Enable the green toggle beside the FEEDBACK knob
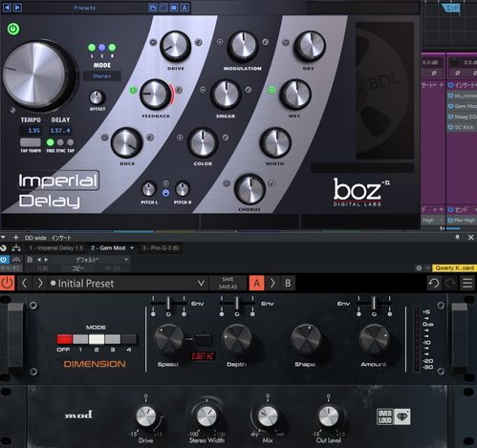Screen dimensions: 477x448 pyautogui.click(x=133, y=90)
